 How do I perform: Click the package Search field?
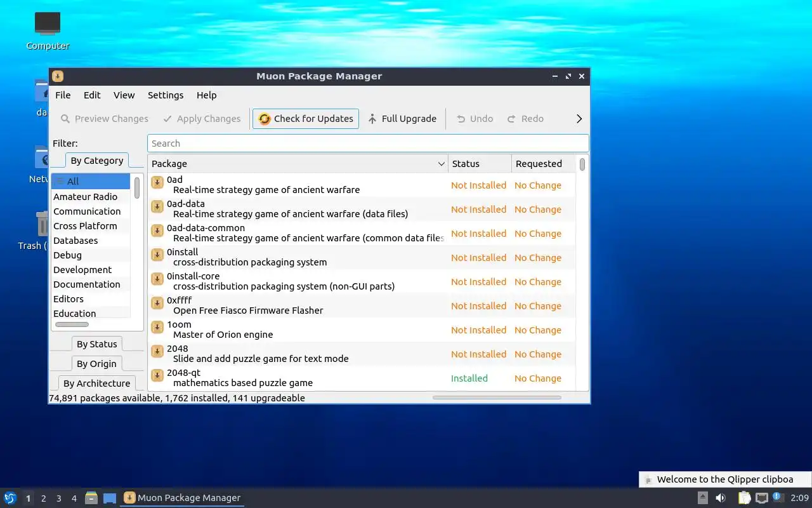[x=368, y=144]
